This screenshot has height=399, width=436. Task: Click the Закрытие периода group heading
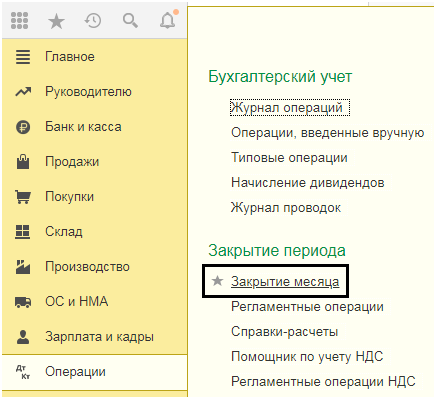tap(277, 251)
